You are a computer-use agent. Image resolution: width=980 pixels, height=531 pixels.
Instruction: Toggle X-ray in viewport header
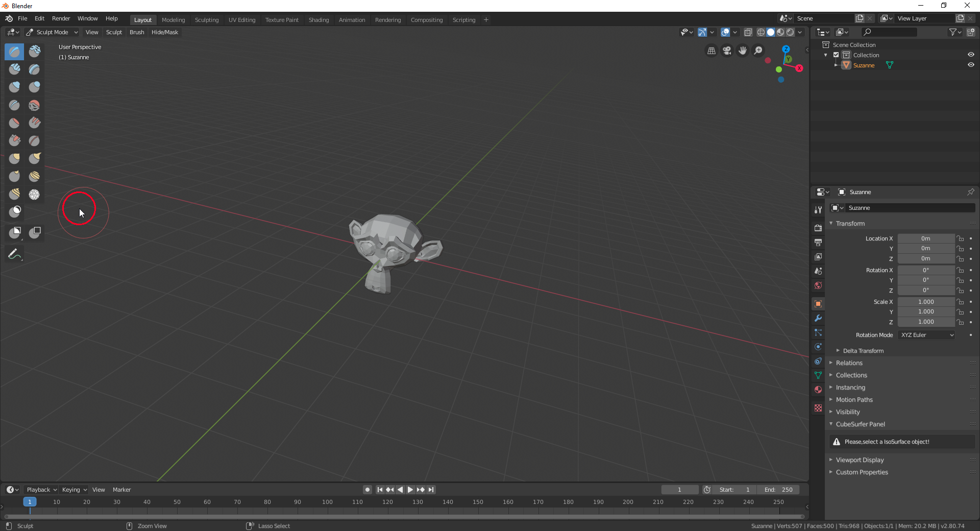748,32
